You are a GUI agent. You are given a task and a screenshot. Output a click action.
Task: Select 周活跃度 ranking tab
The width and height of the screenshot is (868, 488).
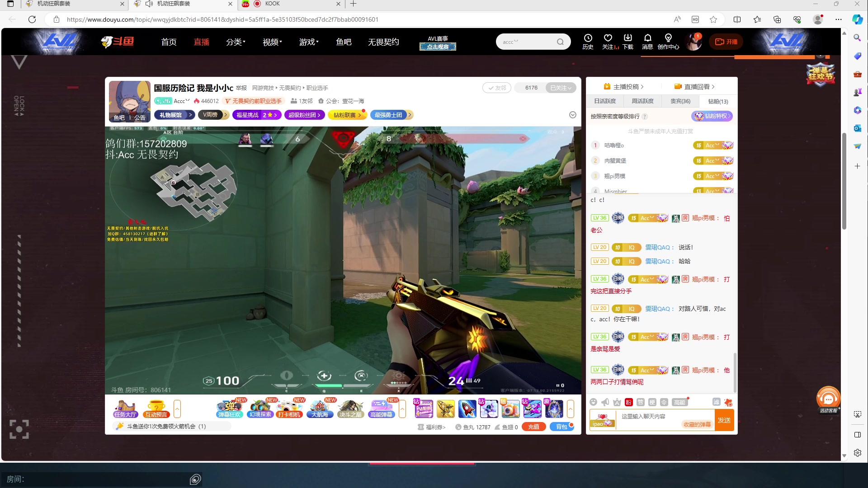[642, 101]
